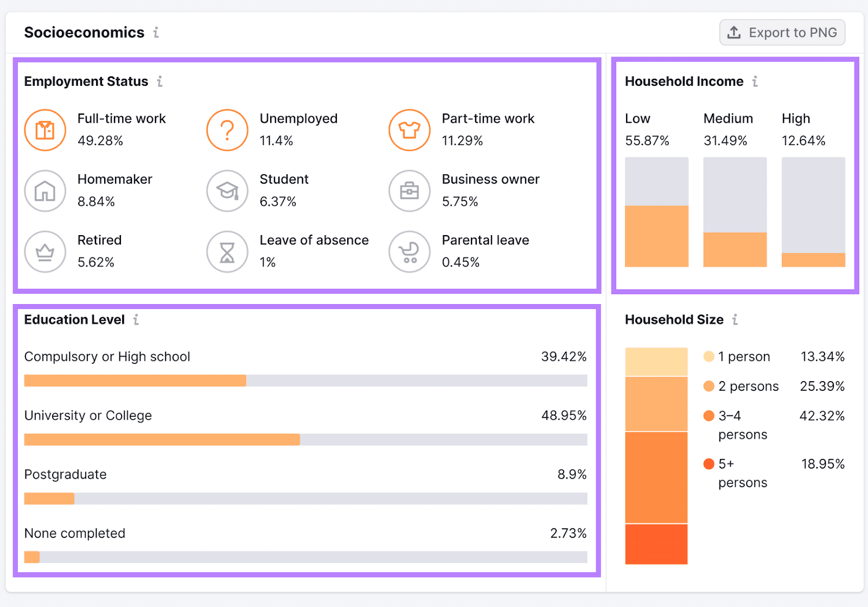Select the Low income bar chart column

[656, 212]
